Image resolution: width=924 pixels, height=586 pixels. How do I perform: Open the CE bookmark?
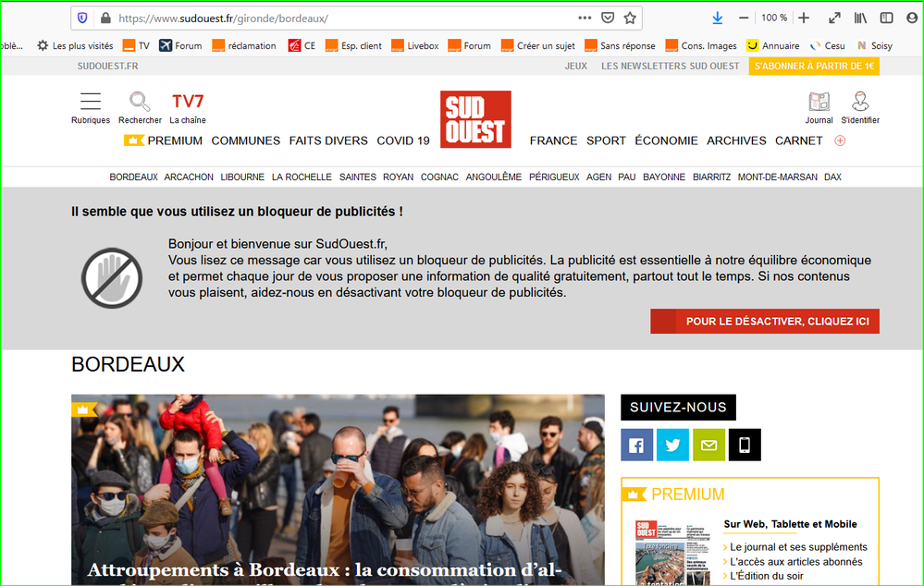(x=302, y=45)
